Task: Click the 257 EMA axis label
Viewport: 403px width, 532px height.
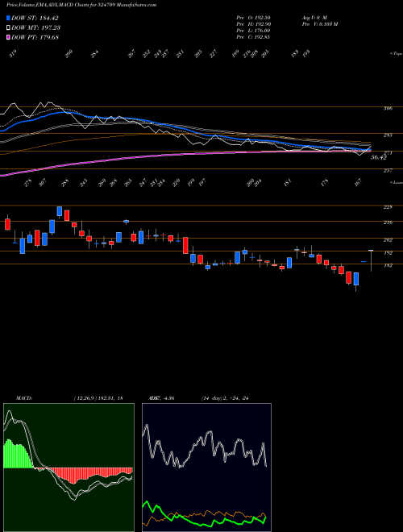Action: tap(388, 171)
